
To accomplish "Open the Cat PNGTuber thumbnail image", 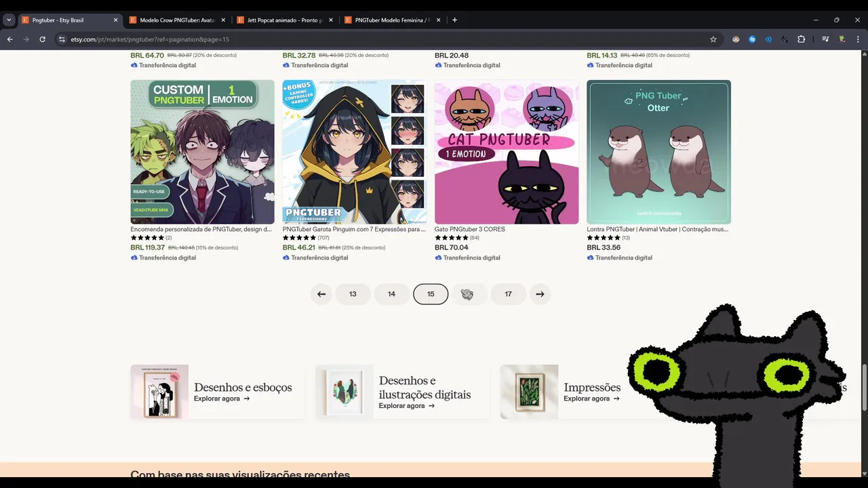I will click(507, 152).
